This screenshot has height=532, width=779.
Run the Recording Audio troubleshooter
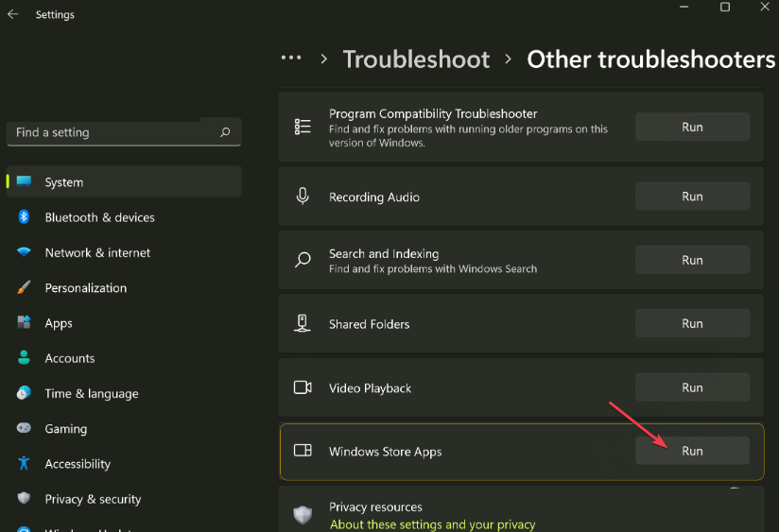692,197
